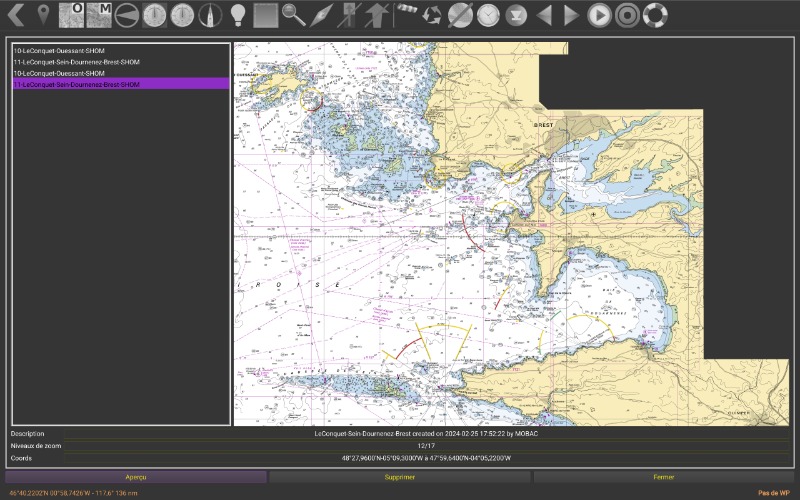Click the right-pointing triangle arrow
Image resolution: width=800 pixels, height=500 pixels.
point(571,15)
